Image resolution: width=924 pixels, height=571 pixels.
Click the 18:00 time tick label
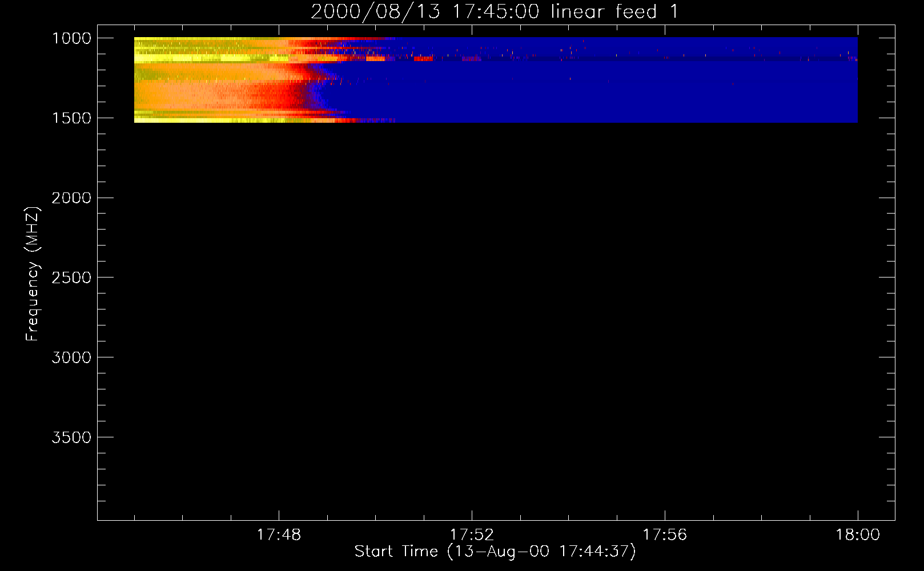(x=858, y=535)
